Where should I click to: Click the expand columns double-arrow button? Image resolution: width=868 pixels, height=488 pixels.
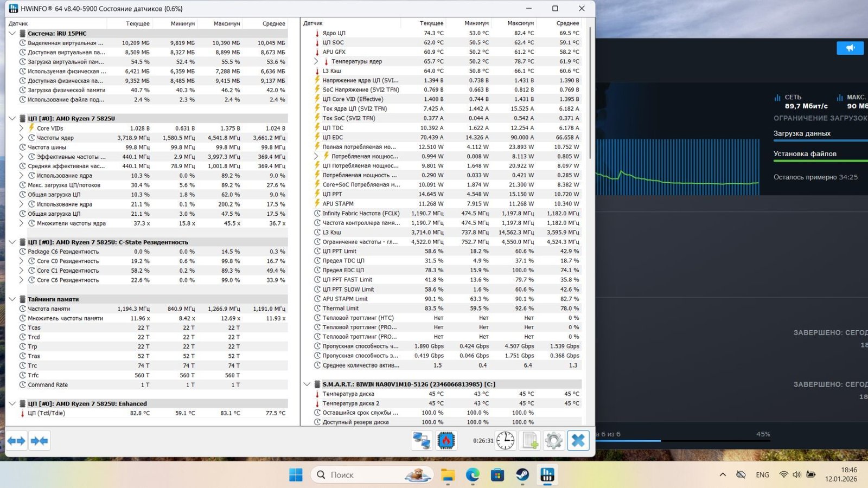pyautogui.click(x=16, y=441)
